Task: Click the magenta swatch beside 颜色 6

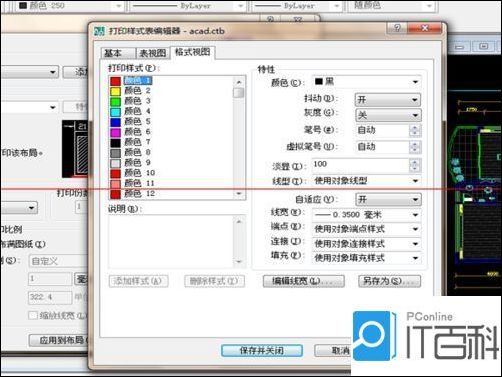Action: pyautogui.click(x=116, y=132)
